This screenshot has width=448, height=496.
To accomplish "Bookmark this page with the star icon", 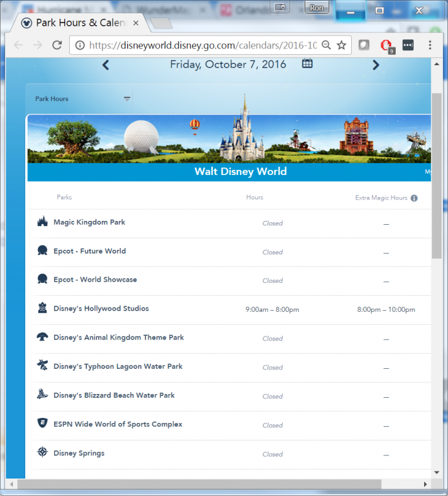I will (341, 45).
